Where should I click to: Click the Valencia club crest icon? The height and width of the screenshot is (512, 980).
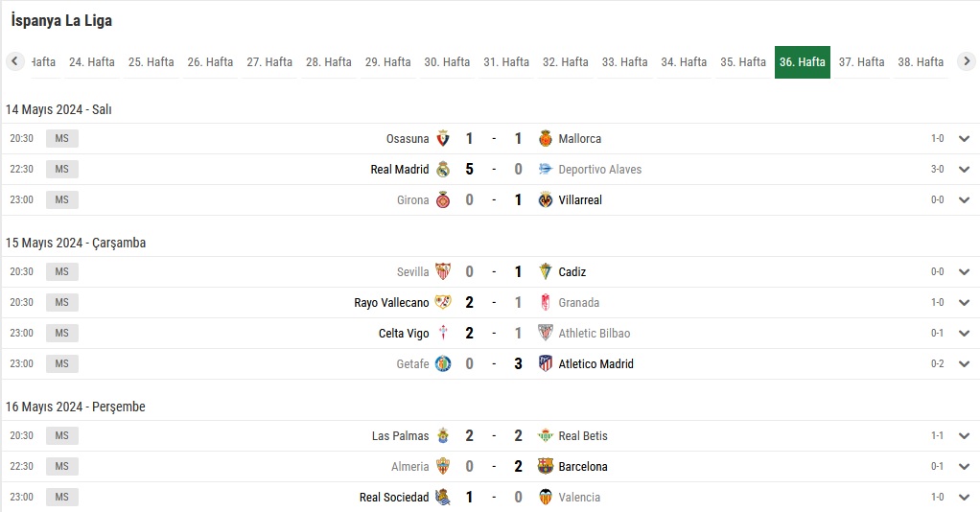546,497
